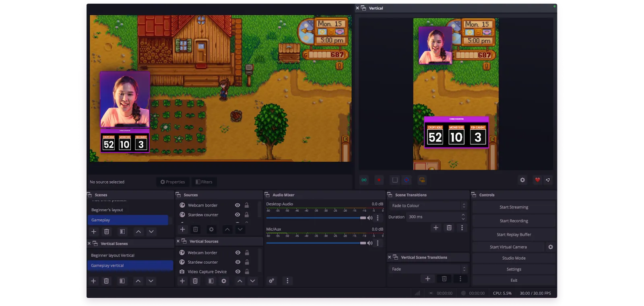
Task: Click Start Streaming button
Action: (x=514, y=207)
